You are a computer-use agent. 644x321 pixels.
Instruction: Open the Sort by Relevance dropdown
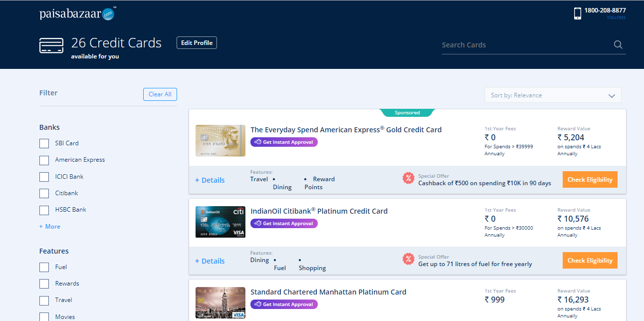tap(553, 95)
